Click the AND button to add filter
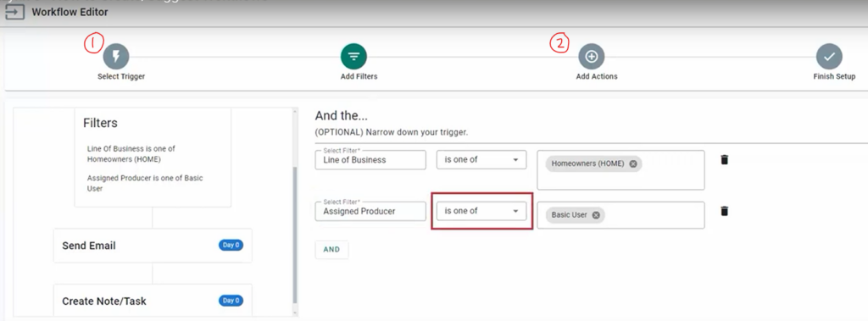This screenshot has height=321, width=868. pyautogui.click(x=331, y=250)
